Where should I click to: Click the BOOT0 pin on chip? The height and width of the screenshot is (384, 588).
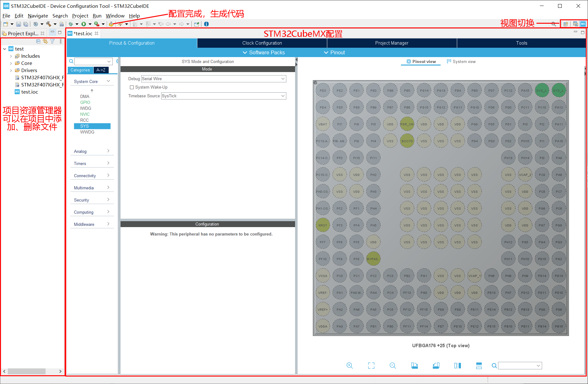407,141
